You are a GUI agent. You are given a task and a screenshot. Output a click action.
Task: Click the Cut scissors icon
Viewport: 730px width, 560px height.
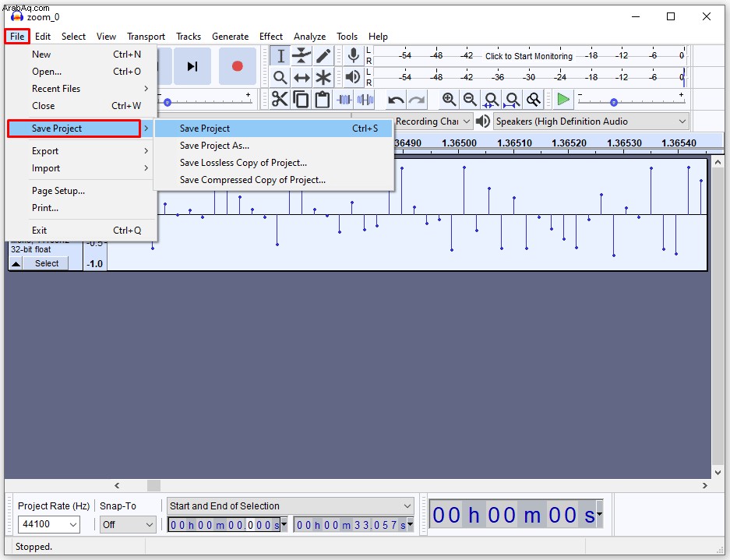point(280,99)
